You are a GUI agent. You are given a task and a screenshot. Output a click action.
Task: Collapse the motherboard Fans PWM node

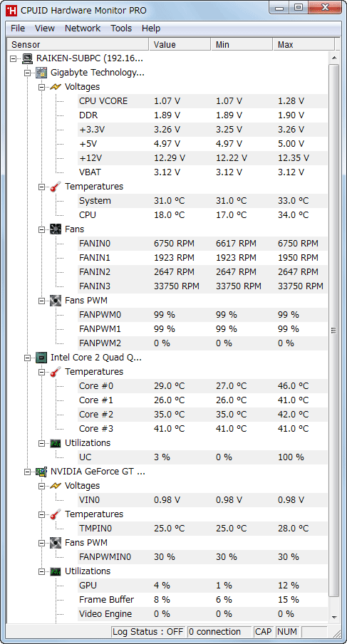(41, 301)
